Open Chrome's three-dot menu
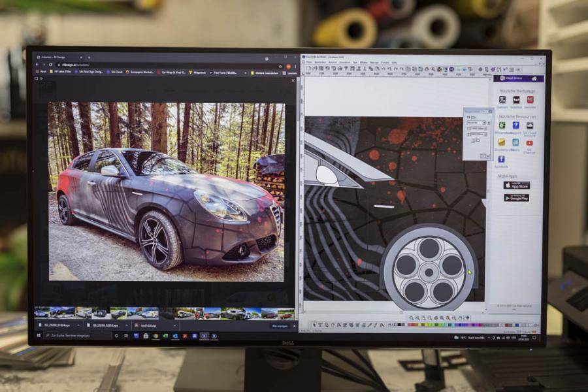 [x=295, y=67]
